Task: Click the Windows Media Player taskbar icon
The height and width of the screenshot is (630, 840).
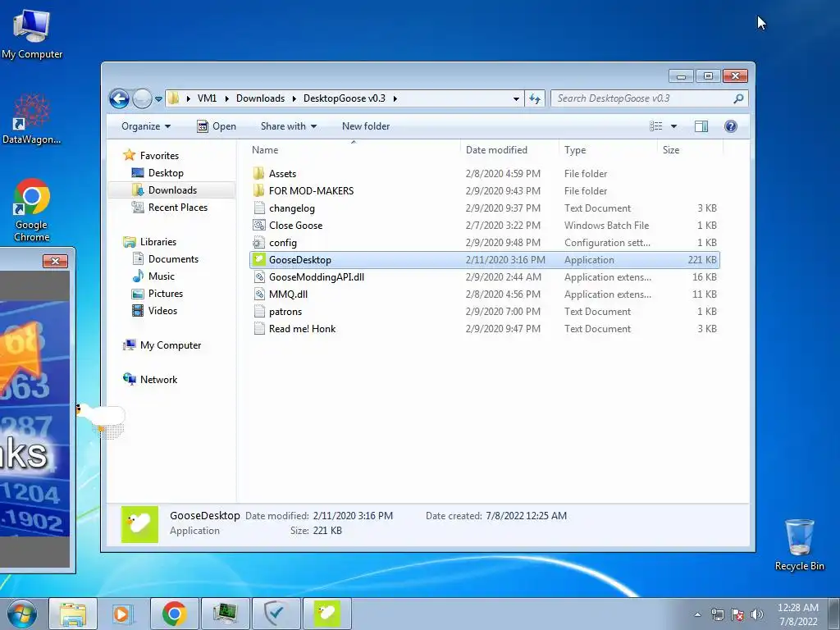Action: [x=123, y=614]
